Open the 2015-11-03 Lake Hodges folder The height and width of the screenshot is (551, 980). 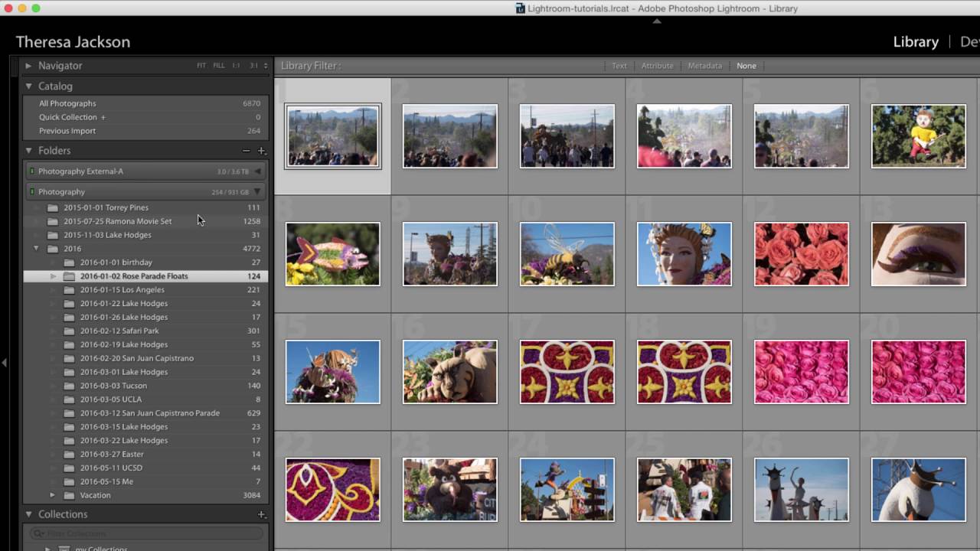click(145, 235)
